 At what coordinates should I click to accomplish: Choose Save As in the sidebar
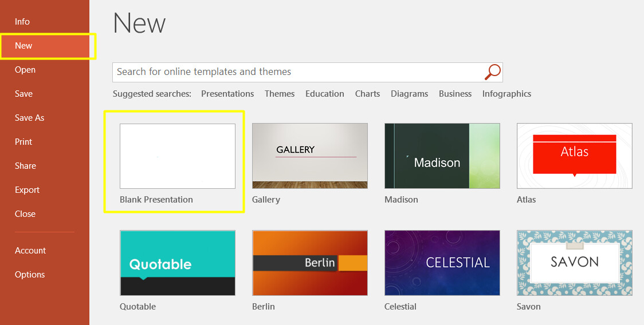click(x=30, y=118)
